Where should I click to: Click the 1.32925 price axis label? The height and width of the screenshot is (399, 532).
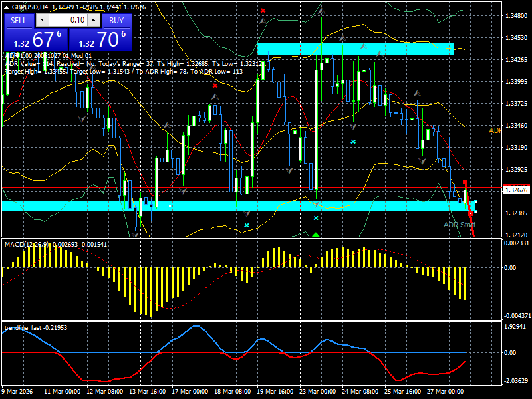517,170
